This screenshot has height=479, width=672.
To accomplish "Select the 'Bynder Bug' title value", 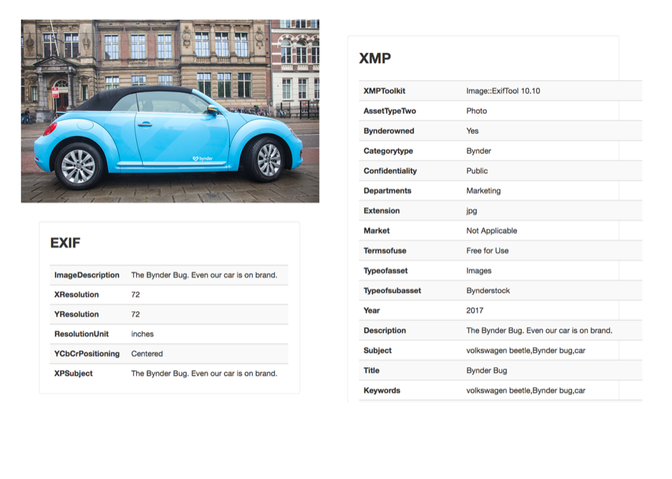I will tap(486, 371).
